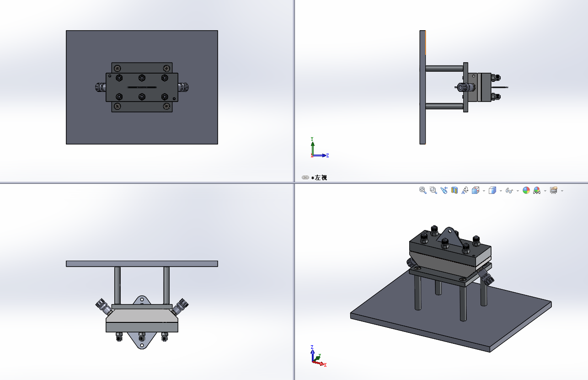Expand the Apply Scene dropdown arrow

coord(545,191)
